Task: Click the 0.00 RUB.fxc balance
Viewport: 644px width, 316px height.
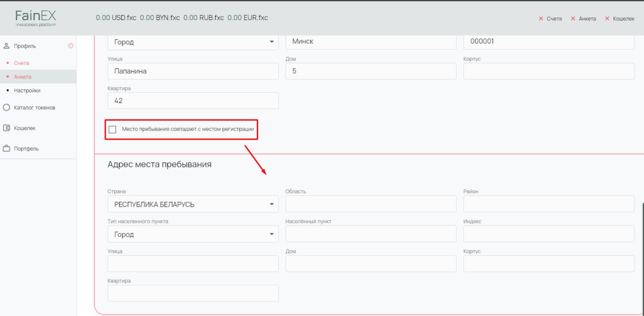Action: click(203, 18)
